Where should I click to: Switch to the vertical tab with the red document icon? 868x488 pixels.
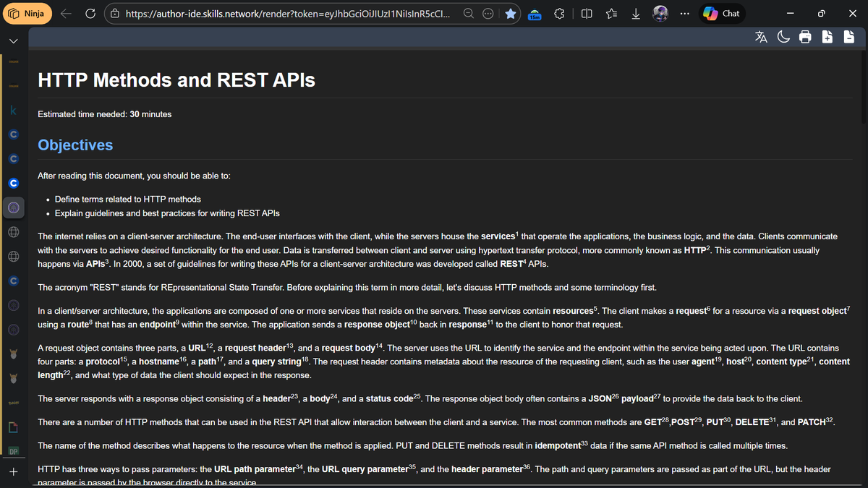13,427
